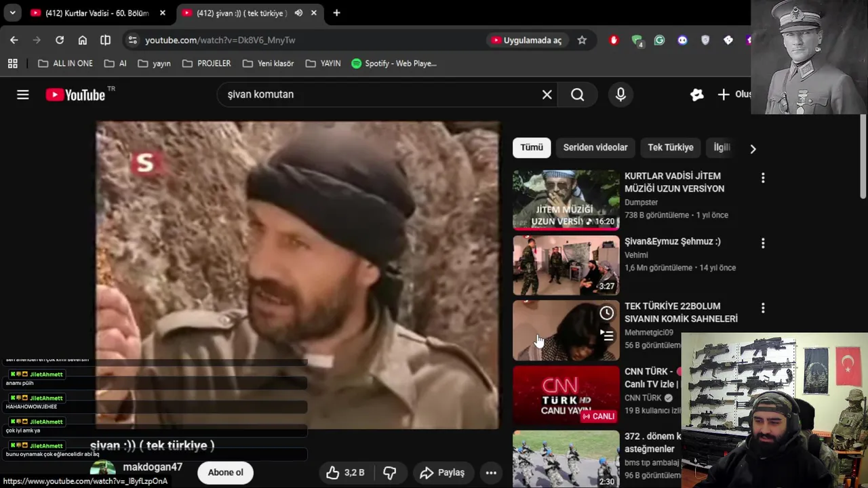Subscribe with the Abone ol button

(225, 472)
